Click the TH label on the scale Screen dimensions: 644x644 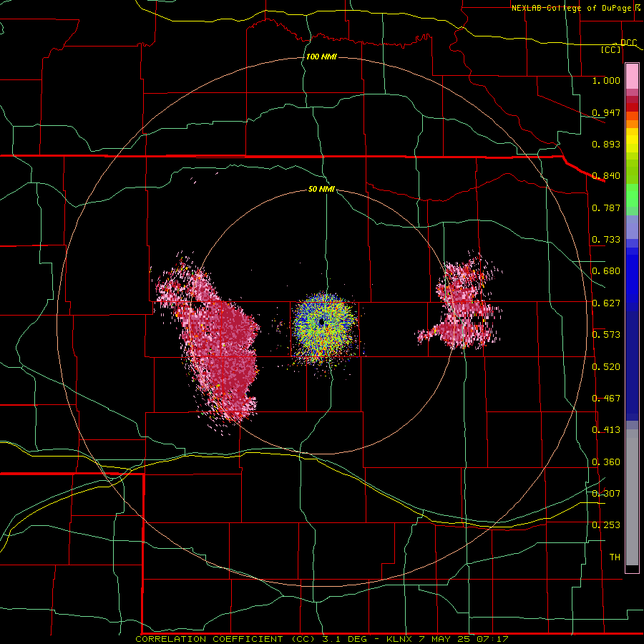click(x=615, y=557)
